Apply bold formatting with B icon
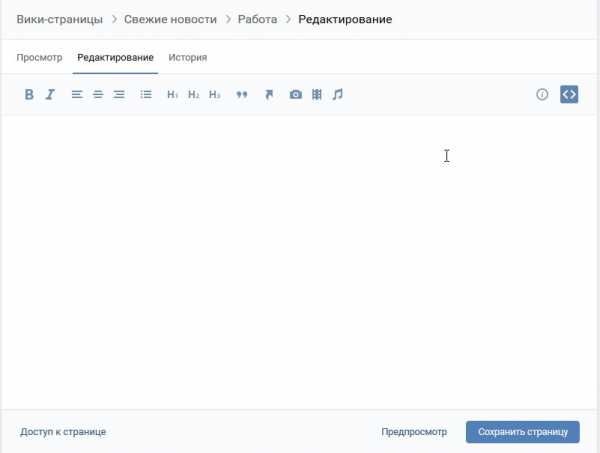This screenshot has width=600, height=453. [x=29, y=95]
